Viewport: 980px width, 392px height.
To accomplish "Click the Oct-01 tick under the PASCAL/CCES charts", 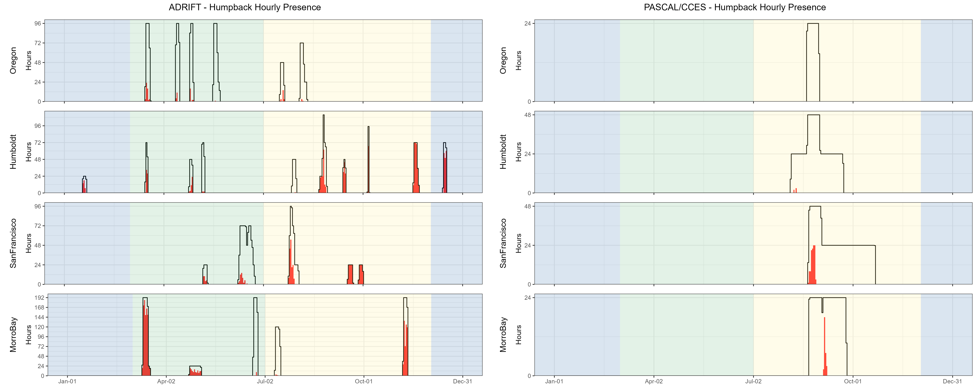I will (853, 381).
